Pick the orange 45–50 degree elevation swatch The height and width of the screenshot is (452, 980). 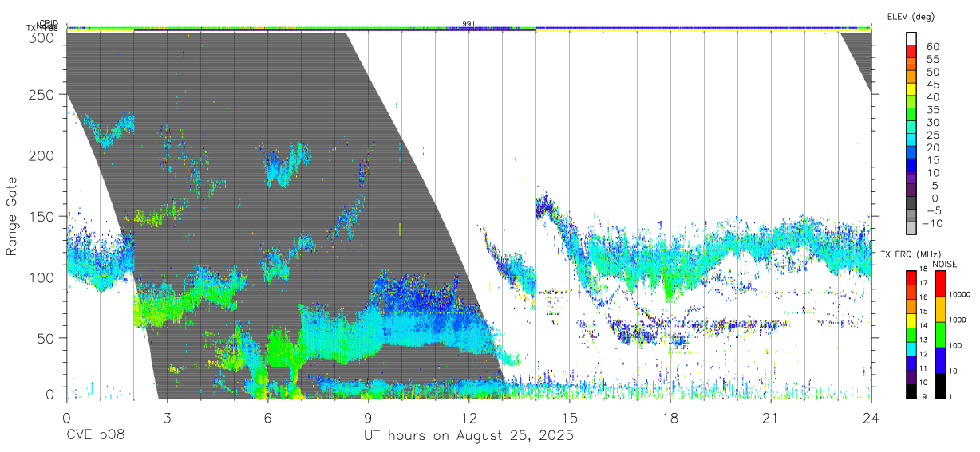(x=912, y=77)
